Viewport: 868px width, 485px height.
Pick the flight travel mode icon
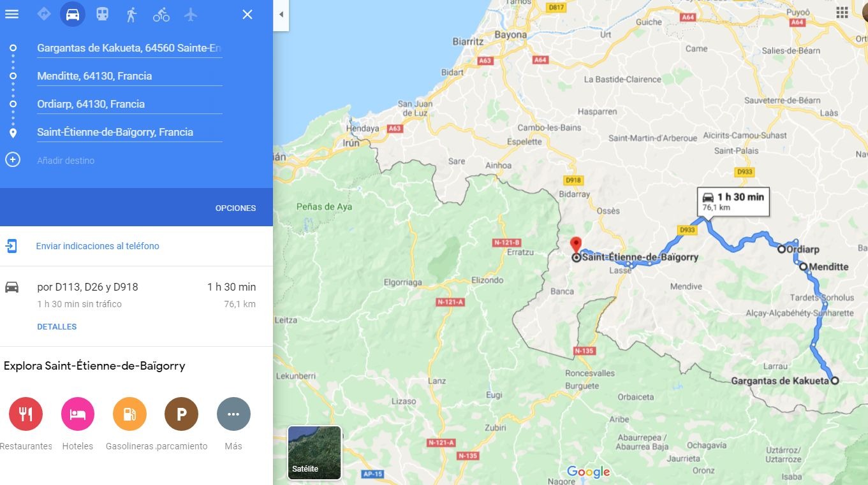[191, 14]
